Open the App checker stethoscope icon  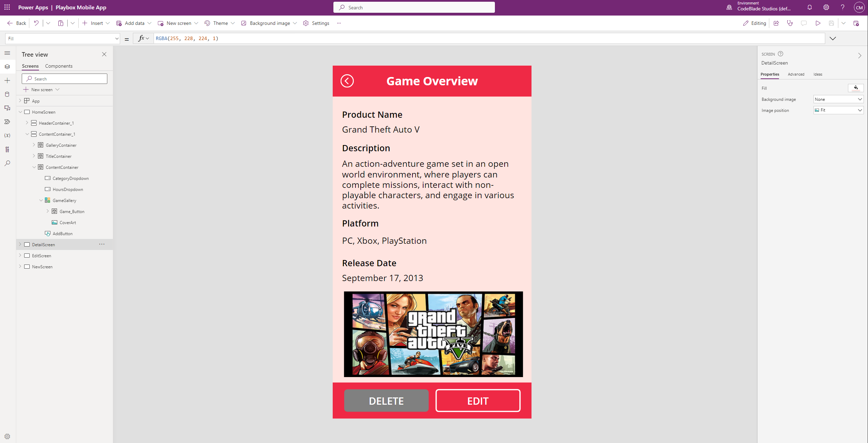pyautogui.click(x=790, y=23)
